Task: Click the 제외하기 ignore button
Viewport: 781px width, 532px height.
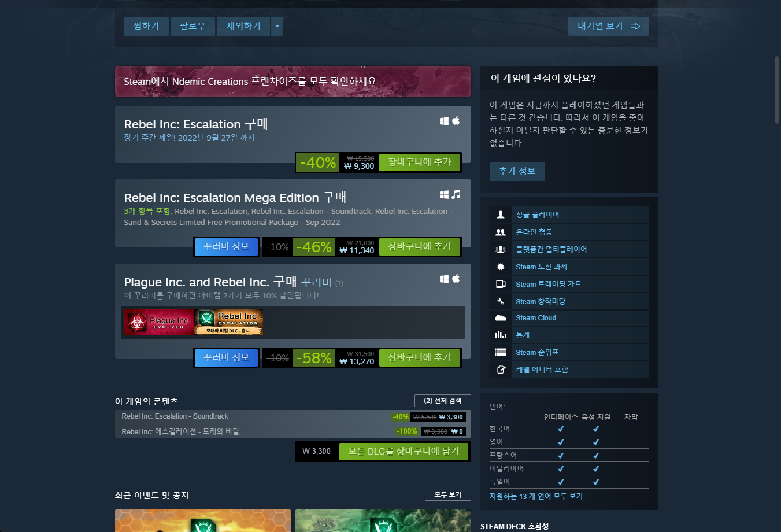Action: click(x=243, y=27)
